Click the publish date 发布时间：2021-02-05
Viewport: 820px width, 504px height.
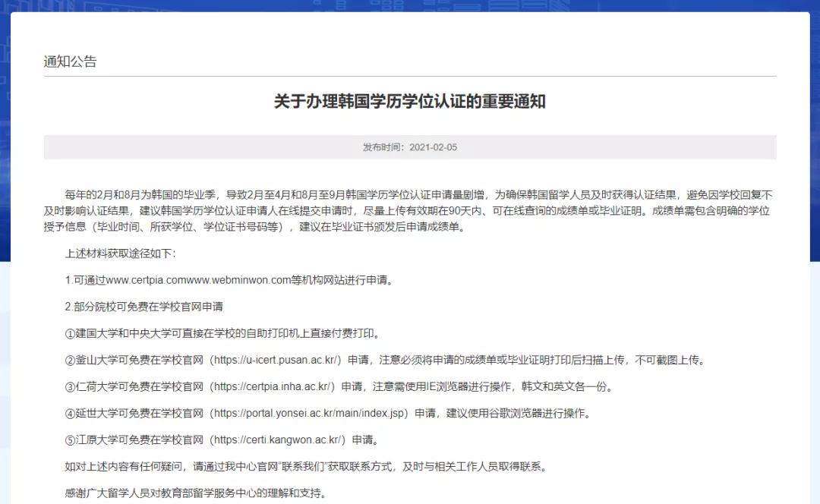point(409,147)
